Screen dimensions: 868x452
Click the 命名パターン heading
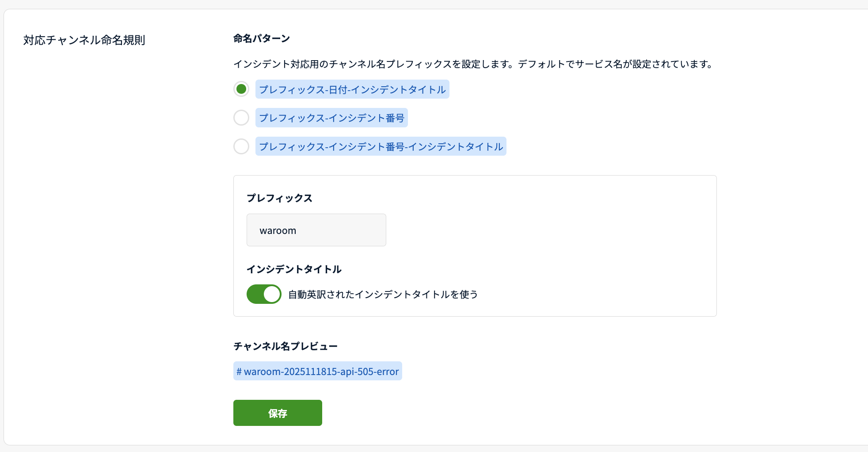[x=262, y=39]
